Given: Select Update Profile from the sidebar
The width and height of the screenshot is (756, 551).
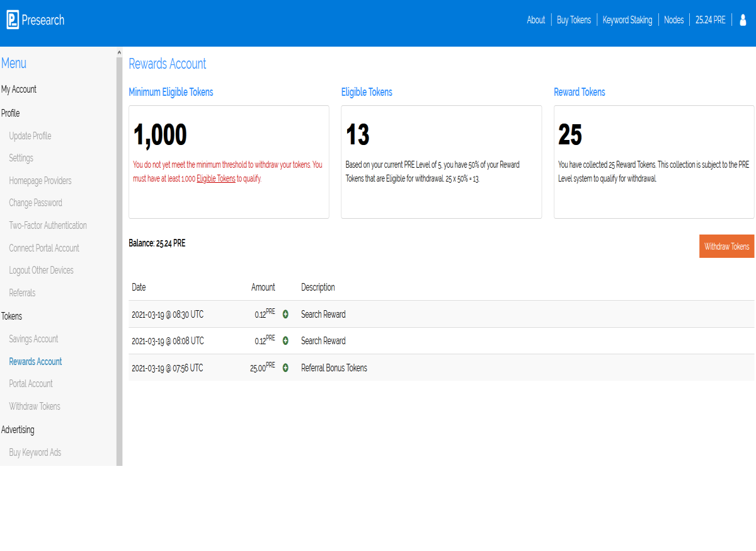Looking at the screenshot, I should click(x=30, y=136).
